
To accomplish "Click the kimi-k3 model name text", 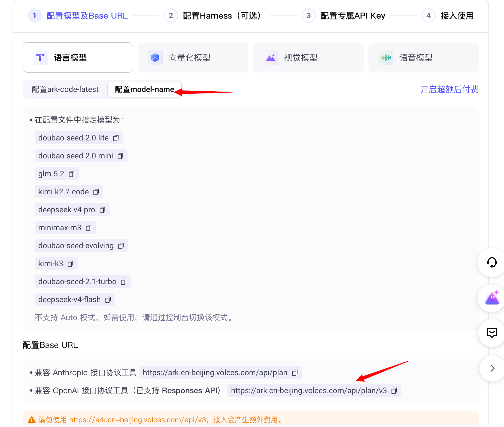I will click(x=51, y=264).
